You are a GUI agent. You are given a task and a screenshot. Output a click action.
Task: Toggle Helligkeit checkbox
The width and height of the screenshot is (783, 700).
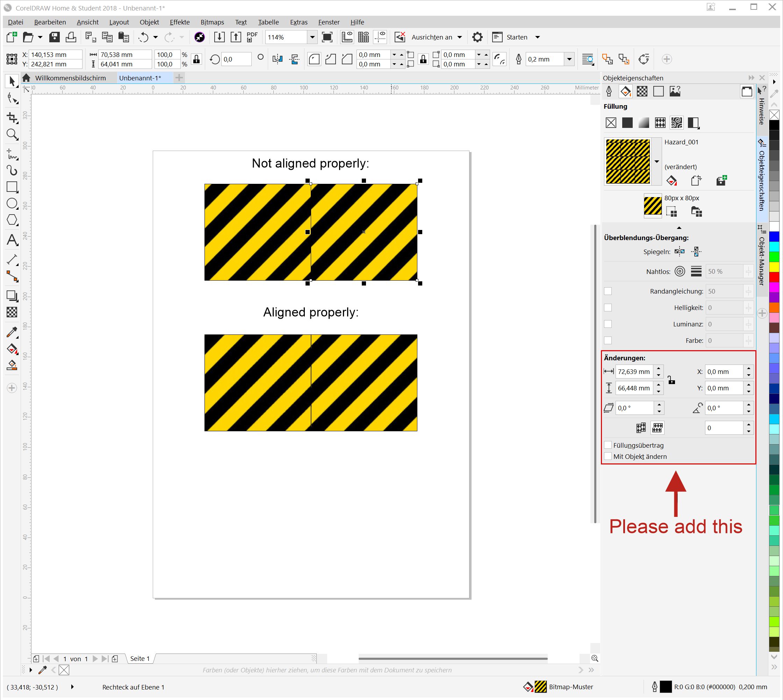tap(608, 308)
